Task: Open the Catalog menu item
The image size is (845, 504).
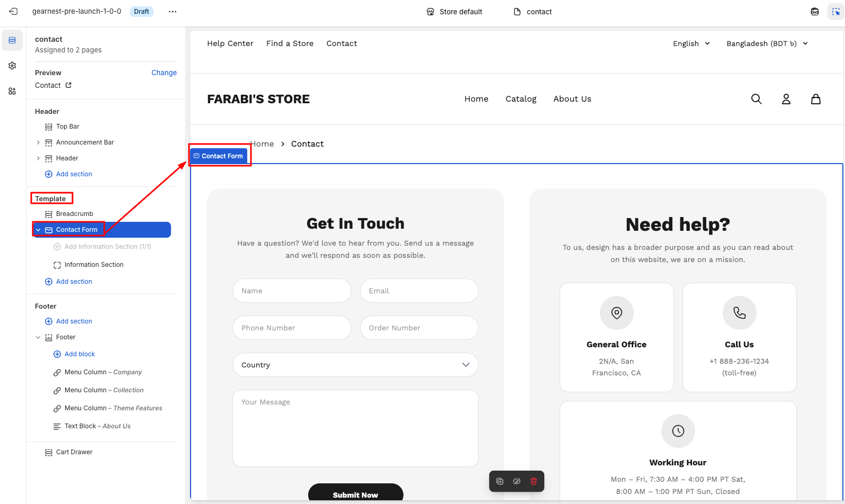Action: [520, 99]
